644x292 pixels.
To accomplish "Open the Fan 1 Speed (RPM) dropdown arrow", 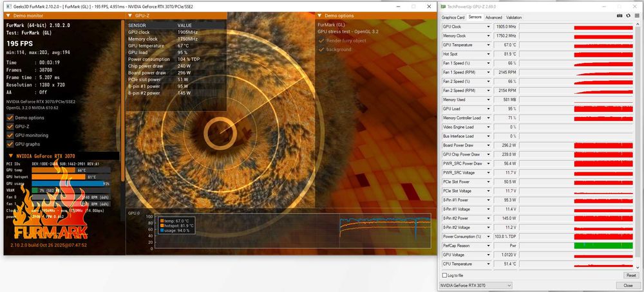I will point(488,72).
